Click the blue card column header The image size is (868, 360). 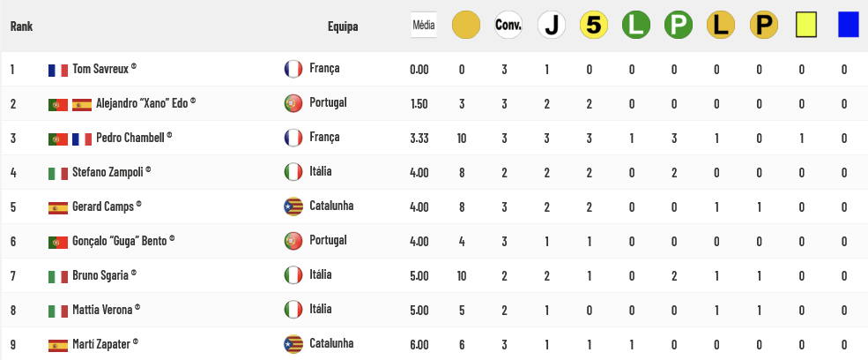tap(848, 26)
